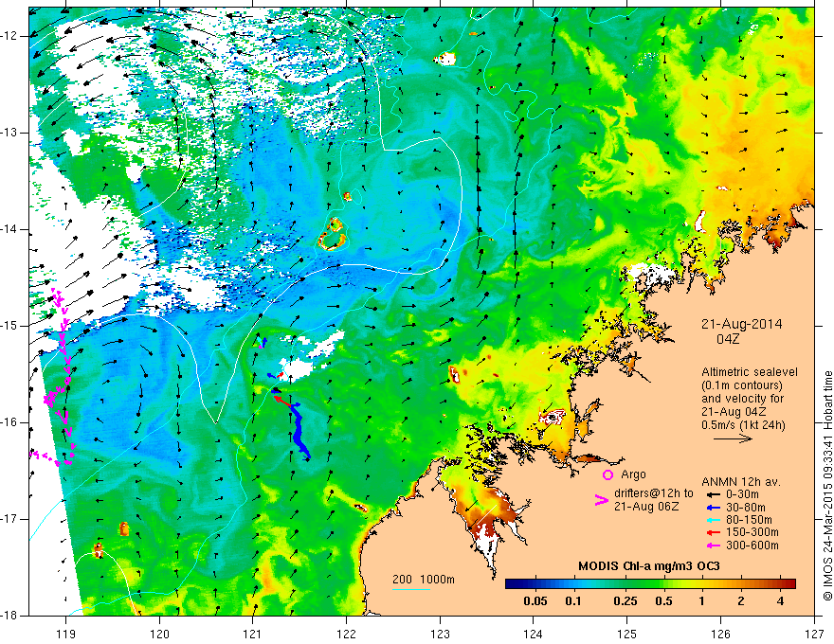Click the '119' longitude axis label
834x644 pixels.
tap(66, 634)
